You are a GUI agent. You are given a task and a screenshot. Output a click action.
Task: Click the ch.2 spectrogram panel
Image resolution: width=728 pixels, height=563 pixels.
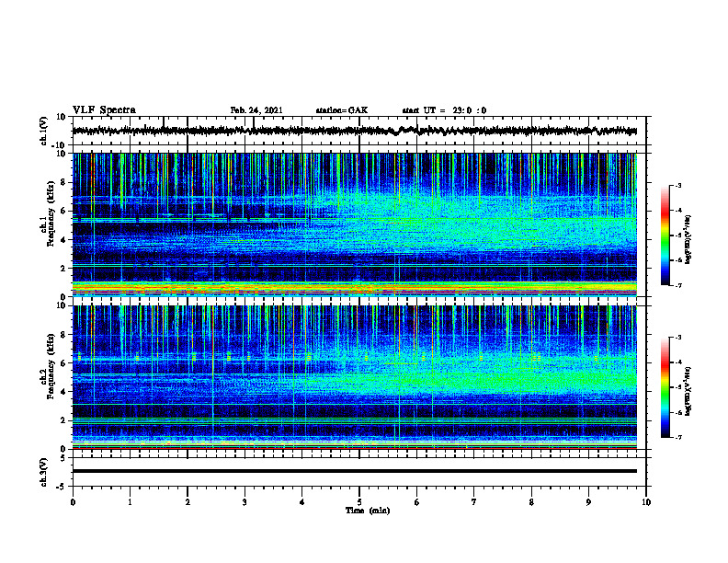coord(354,377)
